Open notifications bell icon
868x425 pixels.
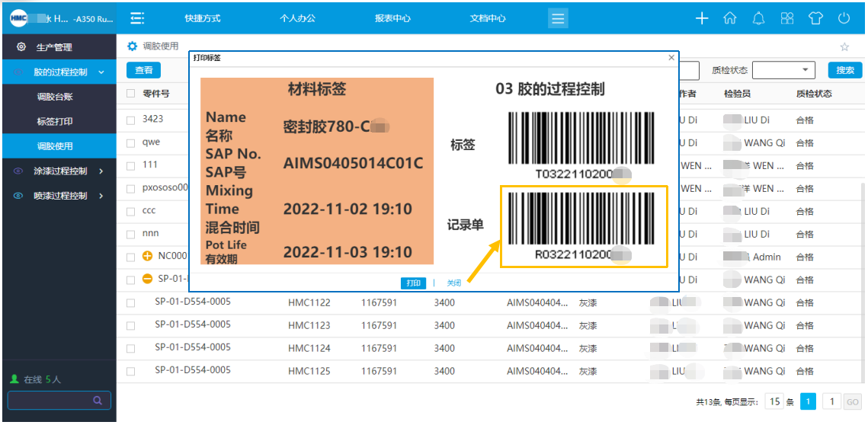click(x=758, y=18)
